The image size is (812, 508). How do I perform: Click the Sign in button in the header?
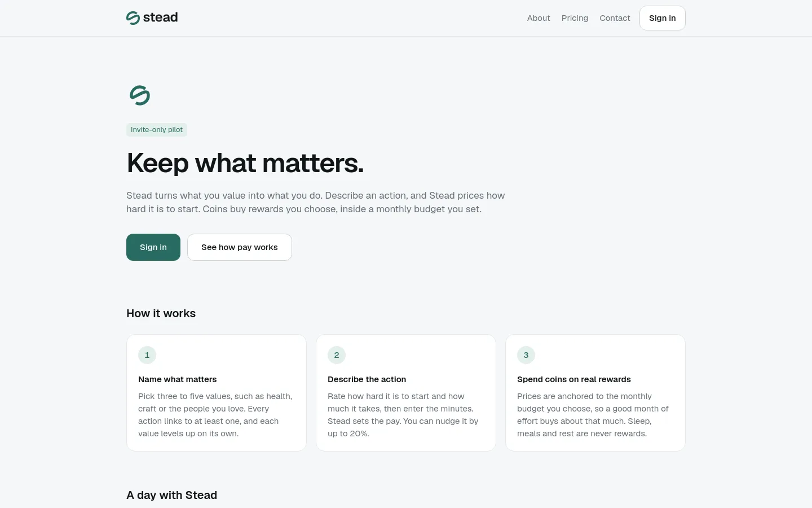pyautogui.click(x=663, y=18)
